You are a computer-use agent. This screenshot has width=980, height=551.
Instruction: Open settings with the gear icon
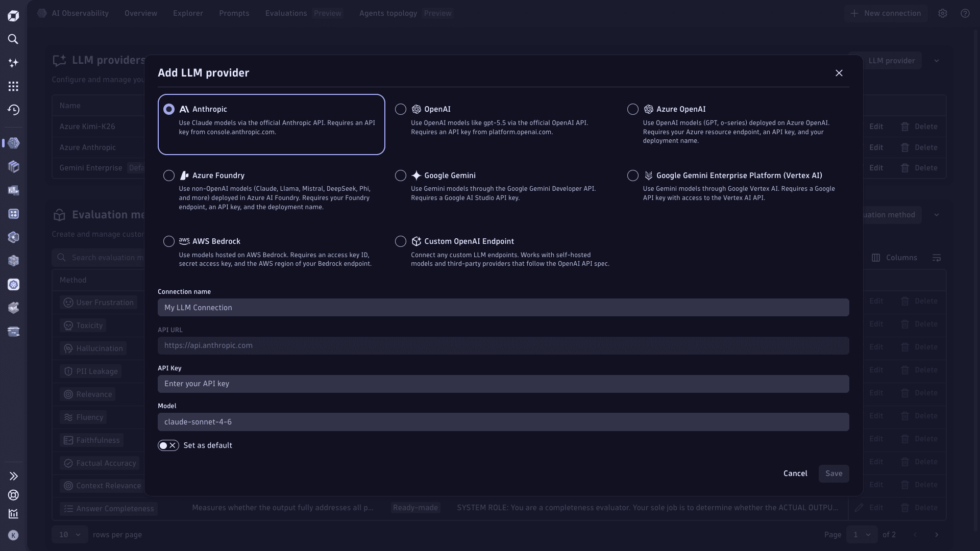coord(943,13)
